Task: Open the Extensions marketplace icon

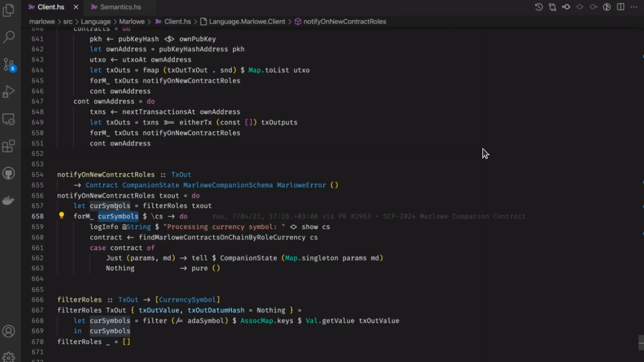Action: [x=9, y=146]
